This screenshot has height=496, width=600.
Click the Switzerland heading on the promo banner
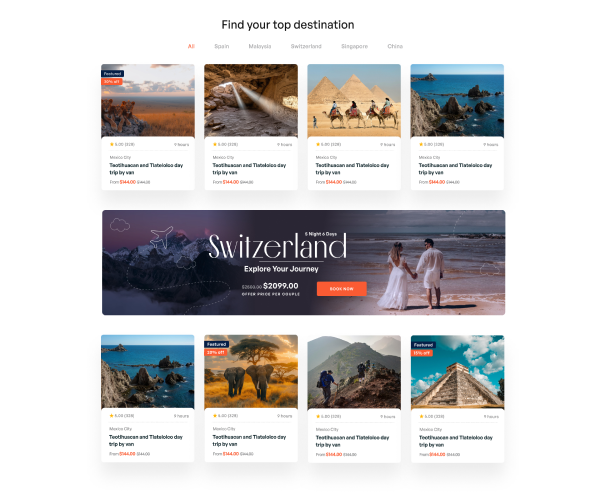pos(277,247)
